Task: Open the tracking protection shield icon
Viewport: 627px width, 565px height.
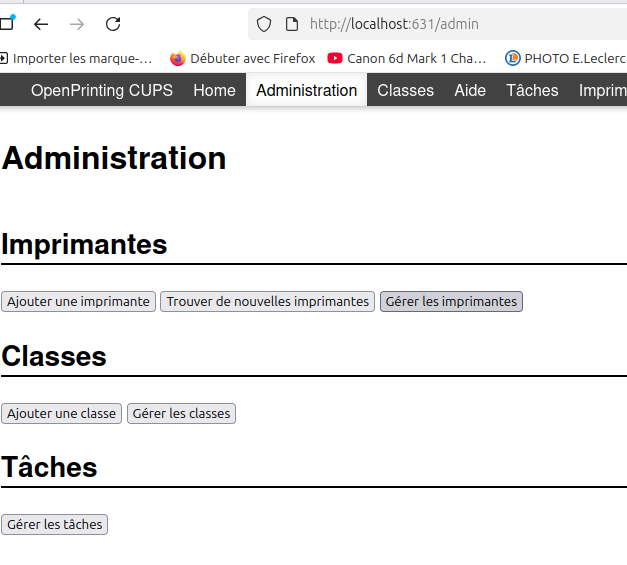Action: pos(264,24)
